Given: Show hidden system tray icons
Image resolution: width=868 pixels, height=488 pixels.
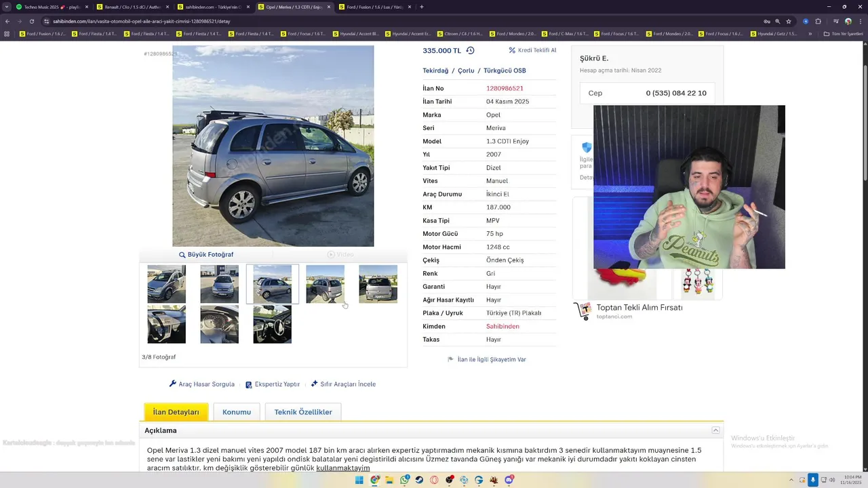Looking at the screenshot, I should coord(793,480).
